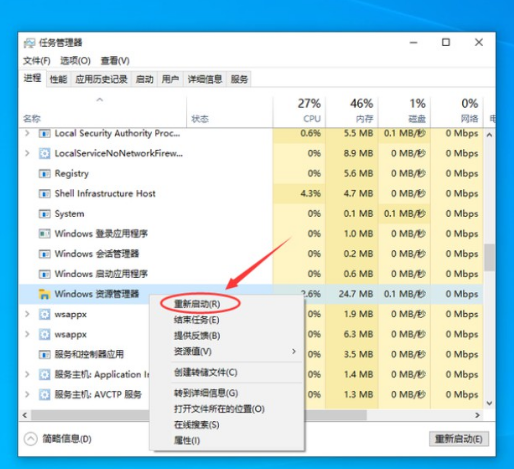Screen dimensions: 514x469
Task: Expand the 服务主机: AVCTP 服务 group
Action: [27, 395]
